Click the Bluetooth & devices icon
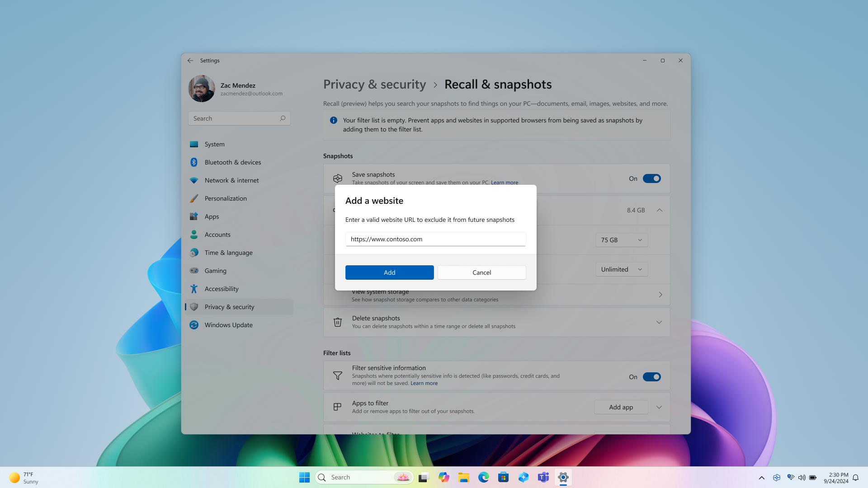 coord(194,162)
